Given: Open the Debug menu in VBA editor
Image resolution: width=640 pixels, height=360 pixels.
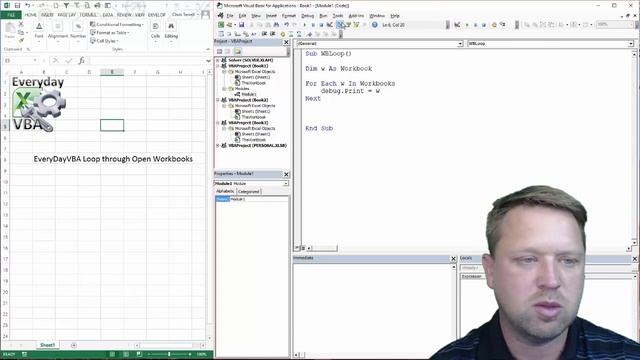Looking at the screenshot, I should click(x=307, y=16).
